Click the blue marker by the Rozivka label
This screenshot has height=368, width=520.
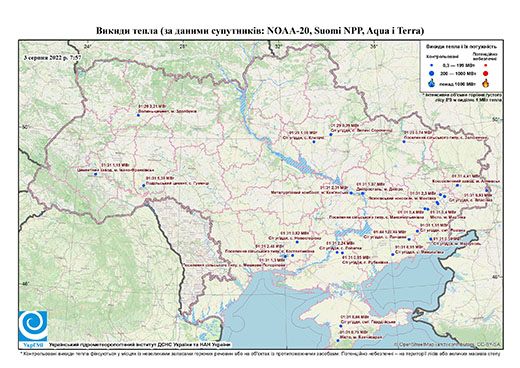pyautogui.click(x=417, y=231)
